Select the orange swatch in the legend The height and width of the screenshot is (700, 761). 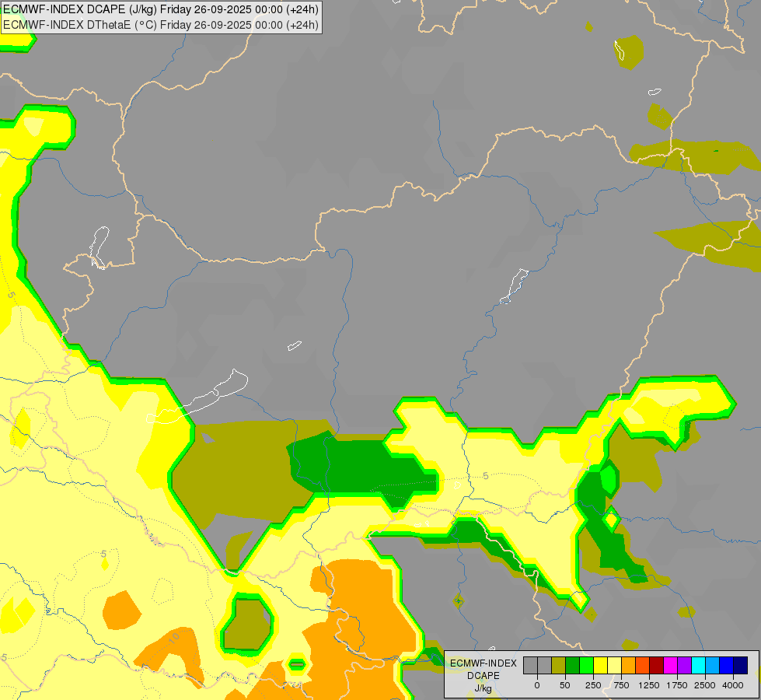click(629, 665)
